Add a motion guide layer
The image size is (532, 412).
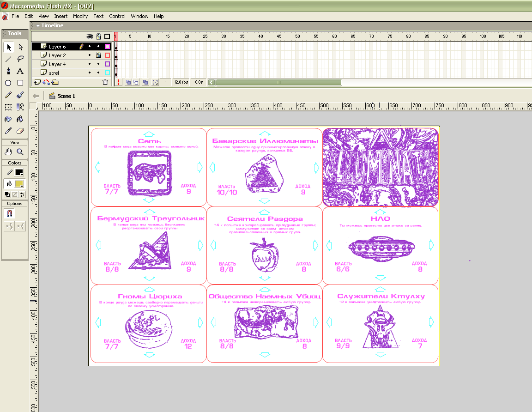click(46, 82)
